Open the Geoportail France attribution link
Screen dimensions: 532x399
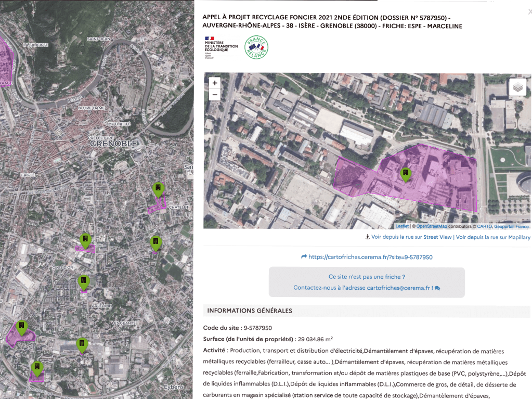511,226
